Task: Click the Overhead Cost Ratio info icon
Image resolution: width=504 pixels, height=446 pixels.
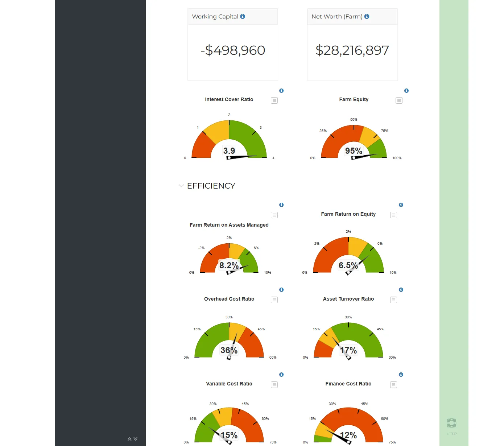Action: click(x=281, y=290)
